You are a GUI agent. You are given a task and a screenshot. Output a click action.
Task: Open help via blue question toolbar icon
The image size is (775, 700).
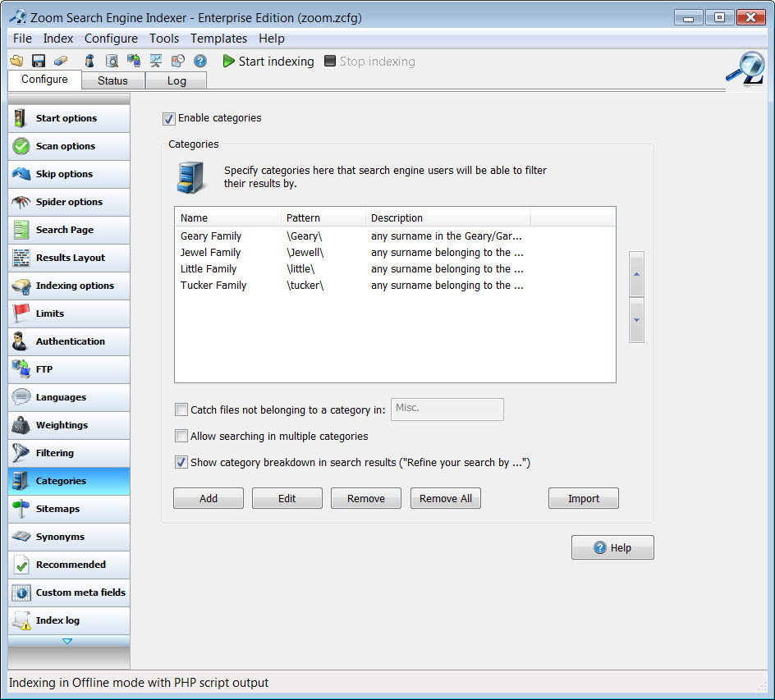pos(200,61)
